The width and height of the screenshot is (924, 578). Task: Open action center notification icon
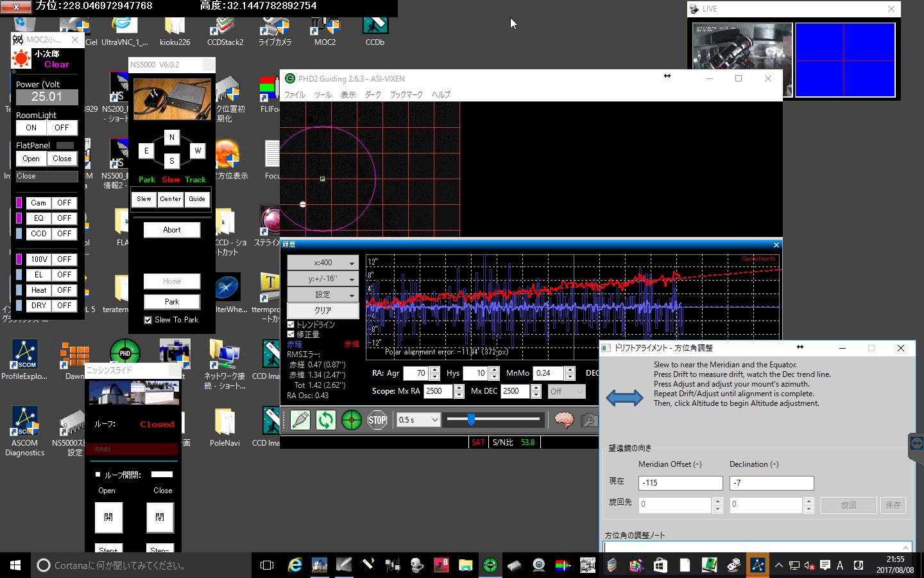[825, 565]
